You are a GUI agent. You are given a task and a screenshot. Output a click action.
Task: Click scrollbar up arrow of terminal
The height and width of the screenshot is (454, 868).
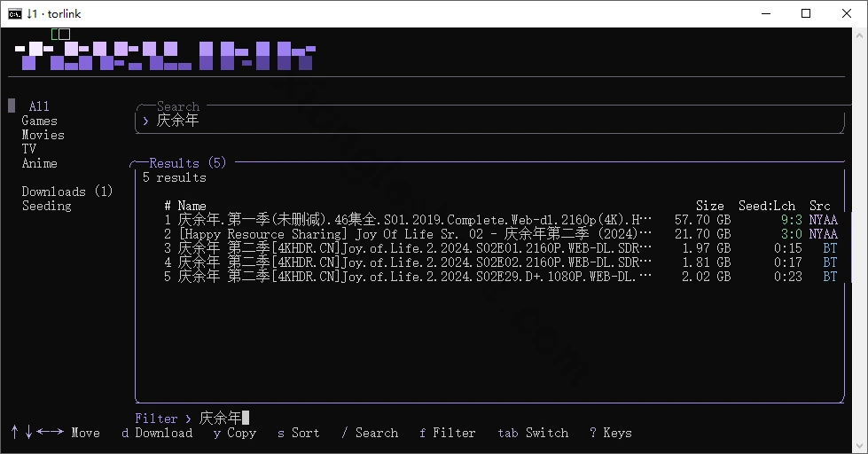point(859,35)
